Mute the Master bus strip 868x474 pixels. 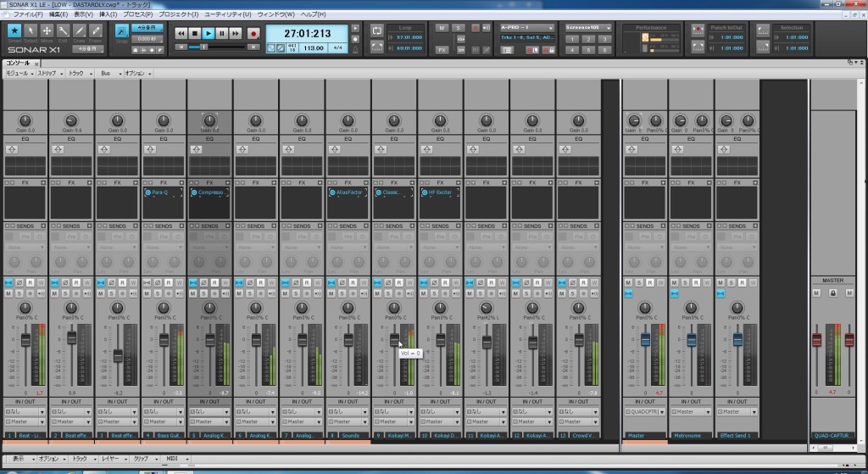point(628,282)
